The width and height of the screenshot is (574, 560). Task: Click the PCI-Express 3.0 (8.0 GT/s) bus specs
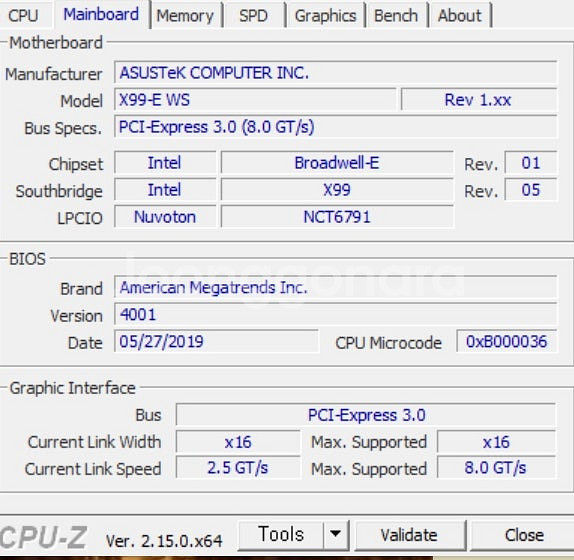(335, 127)
